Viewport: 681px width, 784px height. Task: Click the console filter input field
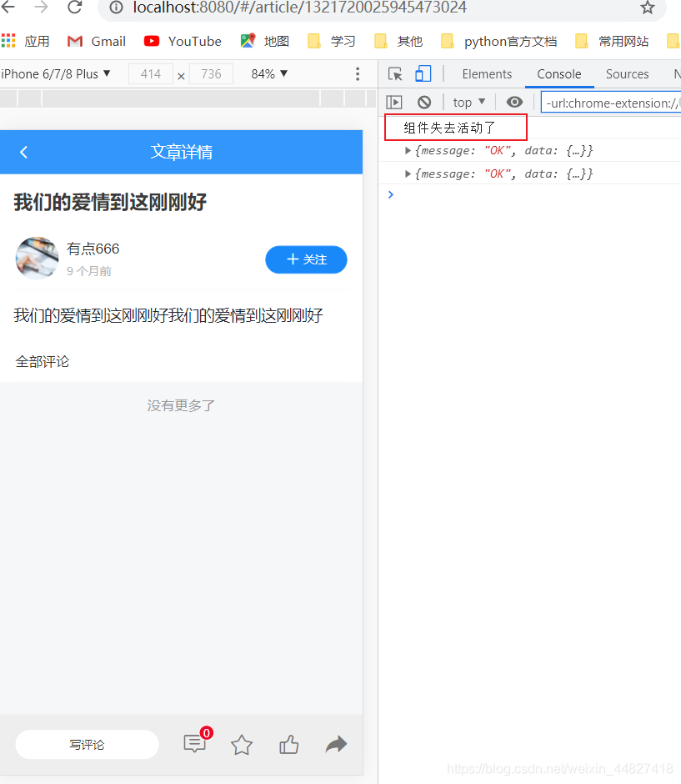[x=610, y=103]
